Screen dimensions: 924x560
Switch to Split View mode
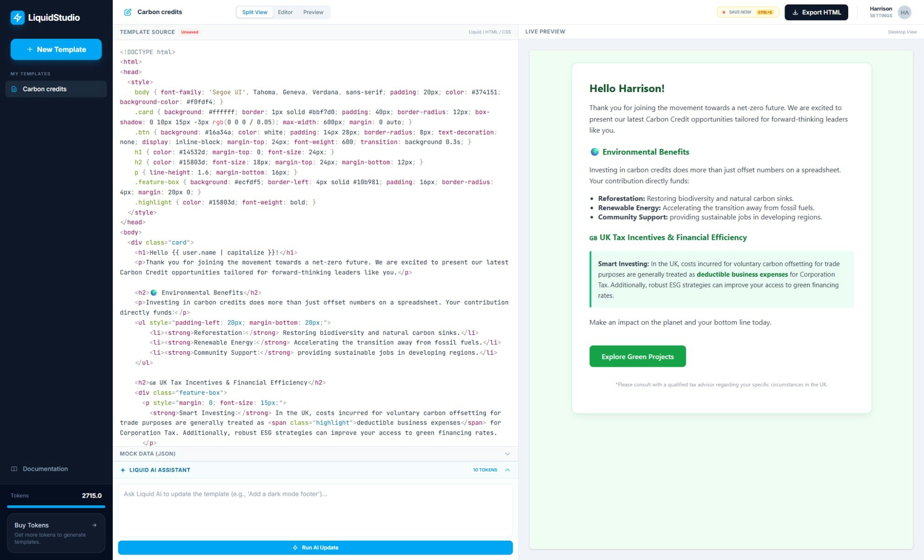coord(254,12)
